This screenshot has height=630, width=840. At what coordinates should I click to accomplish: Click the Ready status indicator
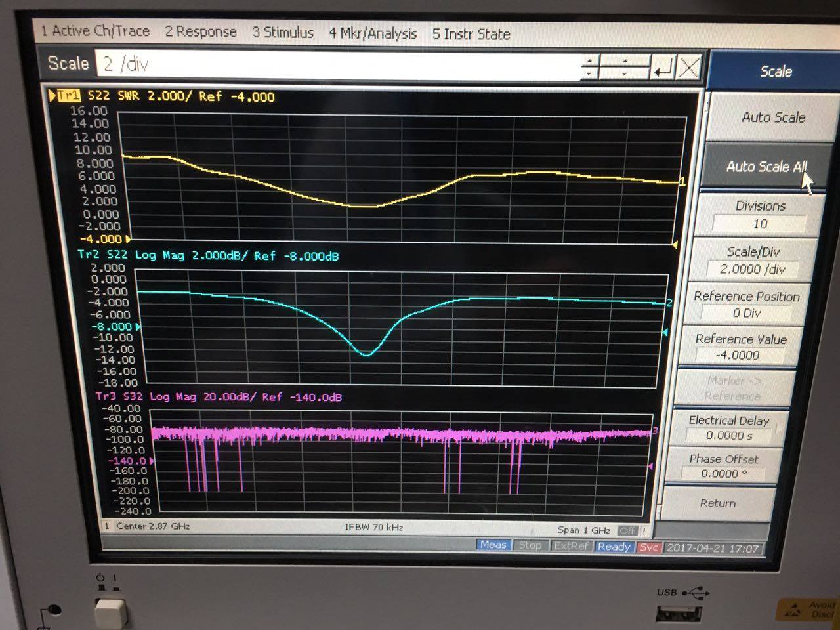tap(614, 547)
